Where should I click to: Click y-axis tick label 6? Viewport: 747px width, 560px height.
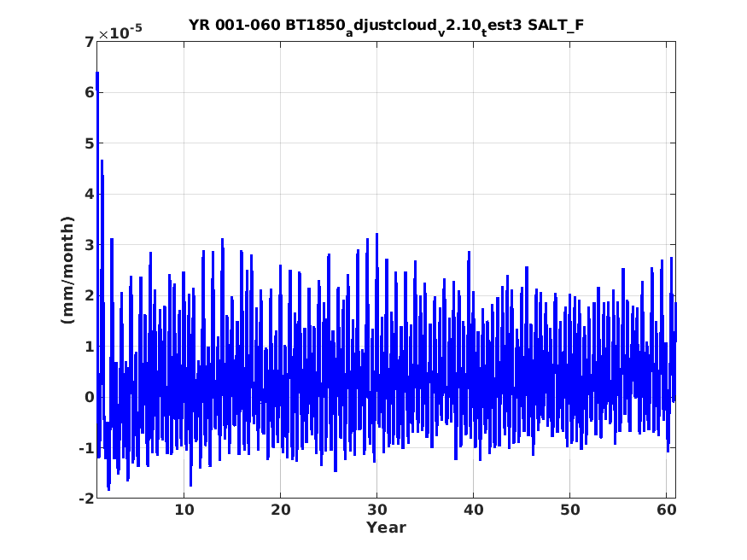click(90, 92)
